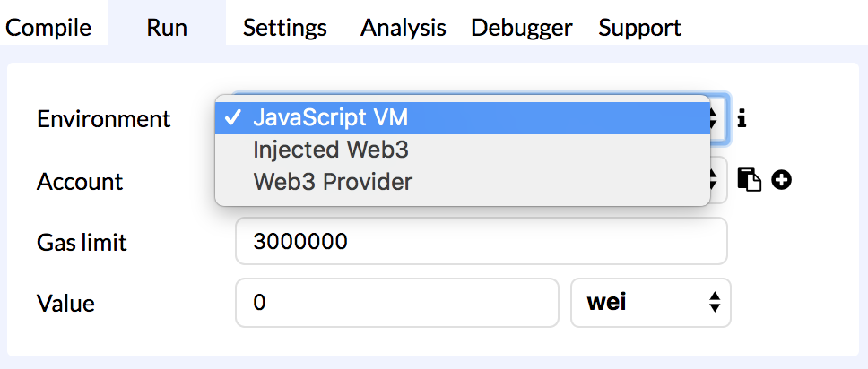Click the Environment label text

[103, 118]
